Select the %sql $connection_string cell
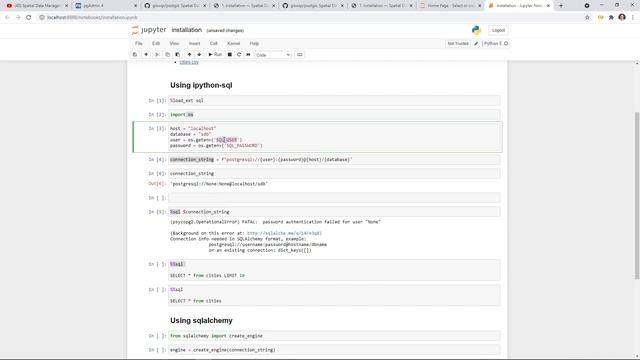Image resolution: width=640 pixels, height=360 pixels. coord(334,212)
